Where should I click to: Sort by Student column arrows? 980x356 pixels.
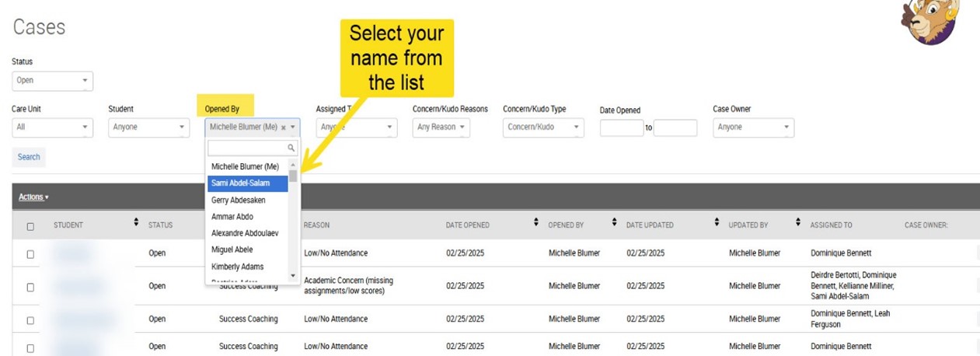click(137, 225)
